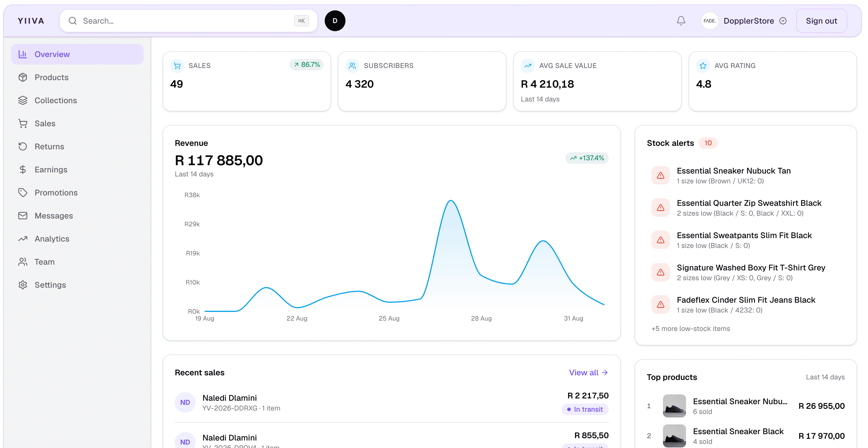Focus the Search input field
This screenshot has height=448, width=868.
pos(188,21)
